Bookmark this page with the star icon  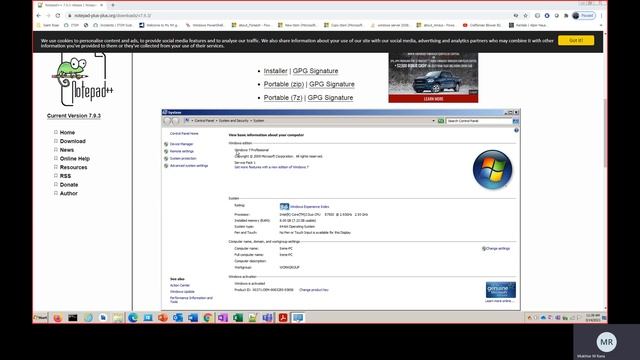pos(525,16)
